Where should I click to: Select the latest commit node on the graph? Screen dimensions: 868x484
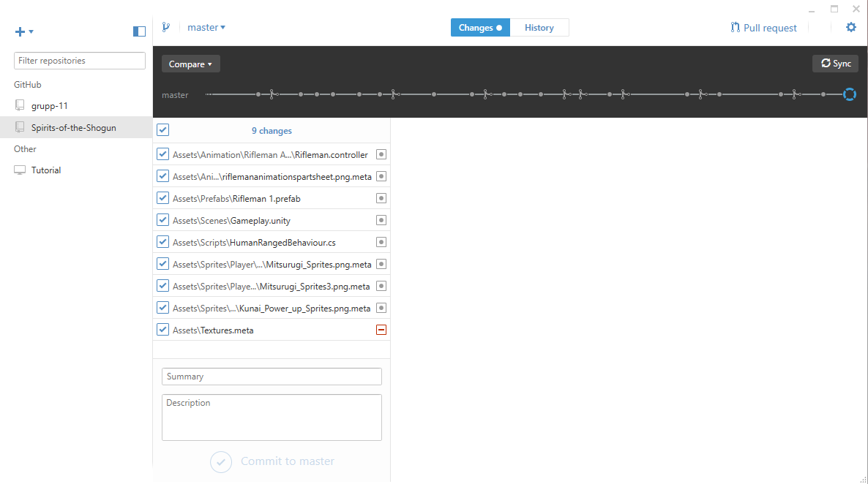click(x=849, y=94)
